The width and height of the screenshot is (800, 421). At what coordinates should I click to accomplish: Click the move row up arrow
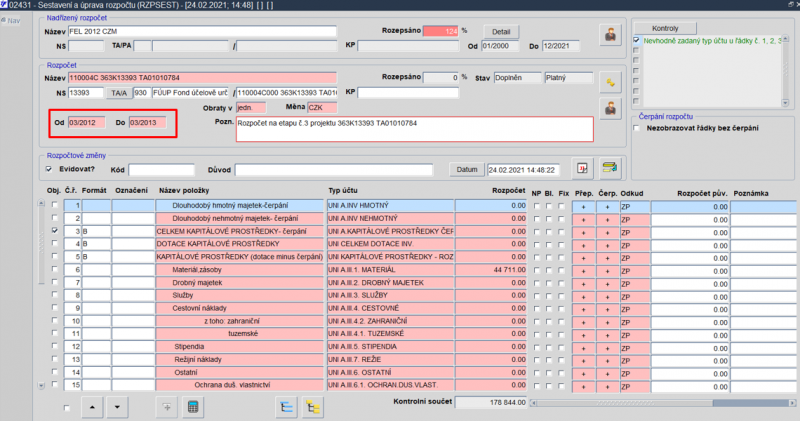(92, 407)
